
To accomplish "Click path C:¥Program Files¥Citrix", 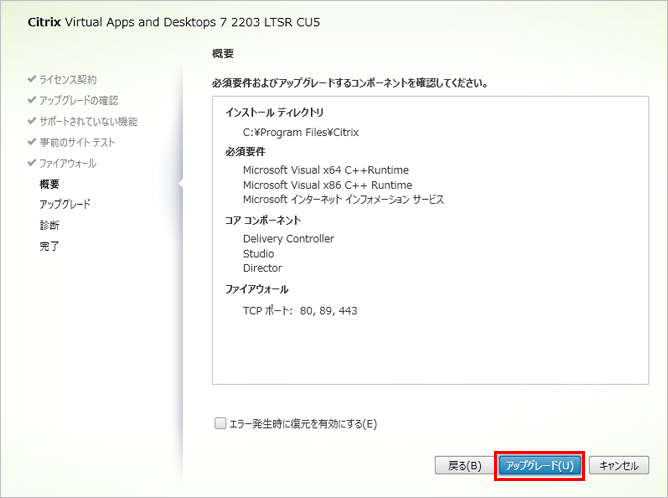I will click(x=301, y=132).
